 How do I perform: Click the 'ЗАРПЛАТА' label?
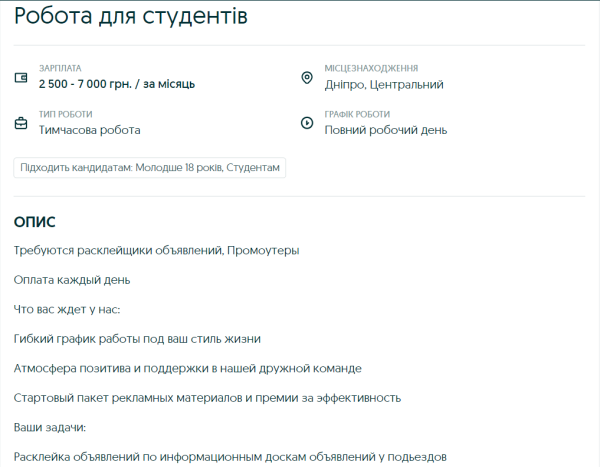pyautogui.click(x=60, y=68)
